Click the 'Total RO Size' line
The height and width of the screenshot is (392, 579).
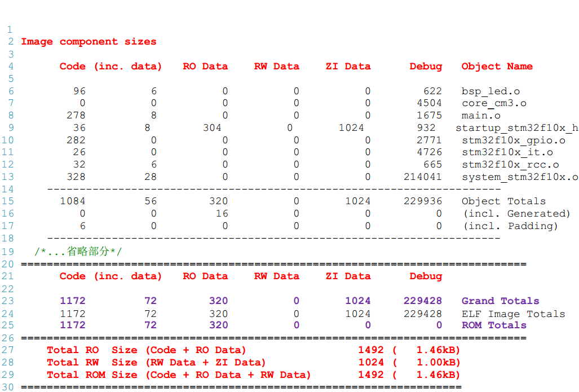tap(253, 350)
